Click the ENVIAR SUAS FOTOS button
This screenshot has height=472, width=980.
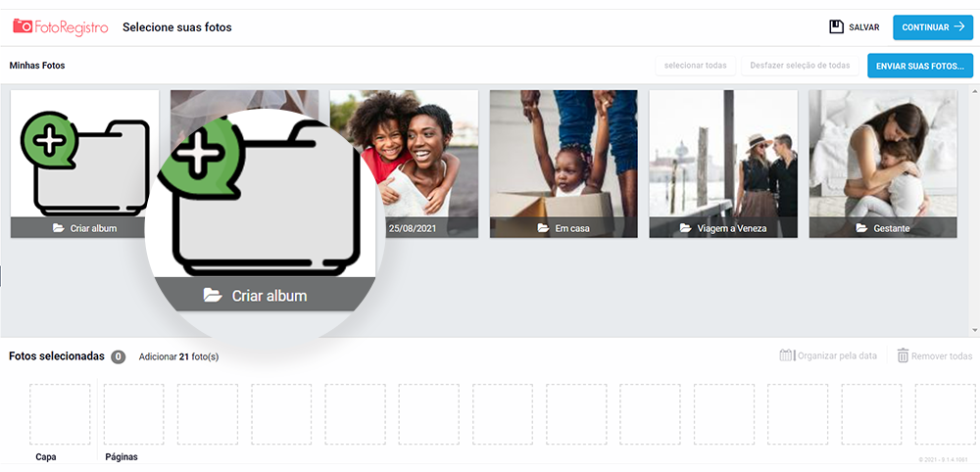(x=920, y=66)
